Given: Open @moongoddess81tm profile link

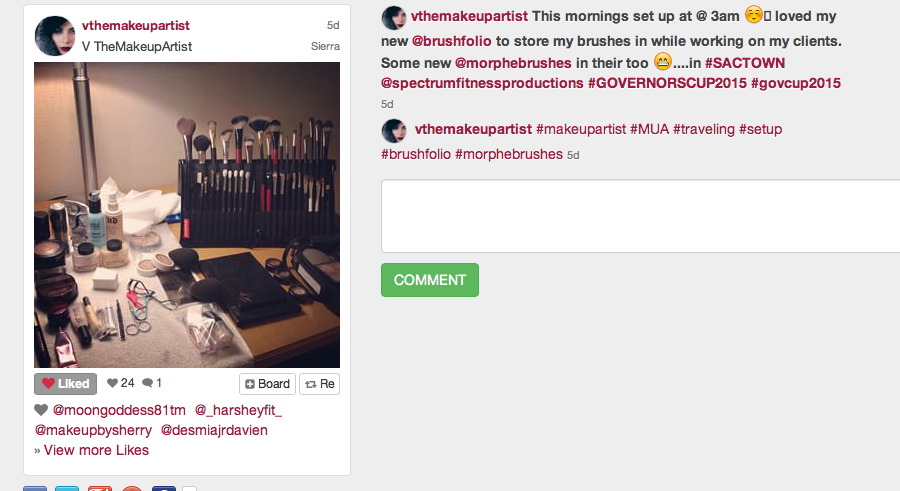Looking at the screenshot, I should pos(119,410).
